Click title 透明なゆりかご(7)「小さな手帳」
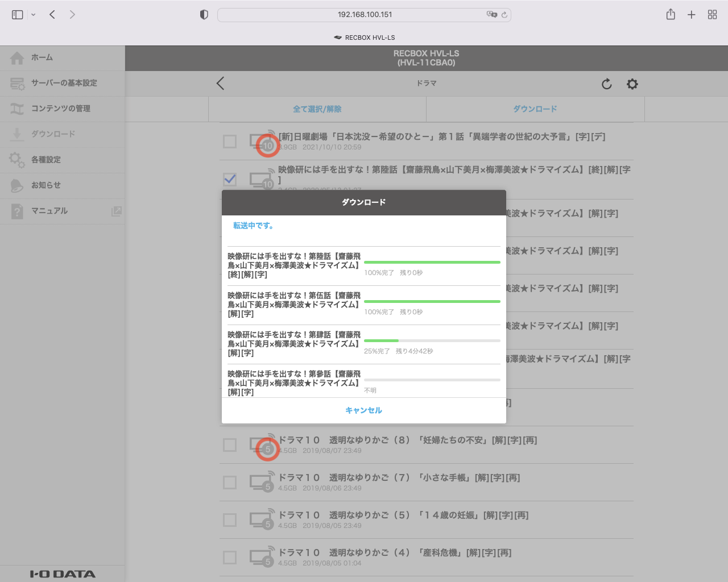The image size is (728, 582). click(399, 477)
